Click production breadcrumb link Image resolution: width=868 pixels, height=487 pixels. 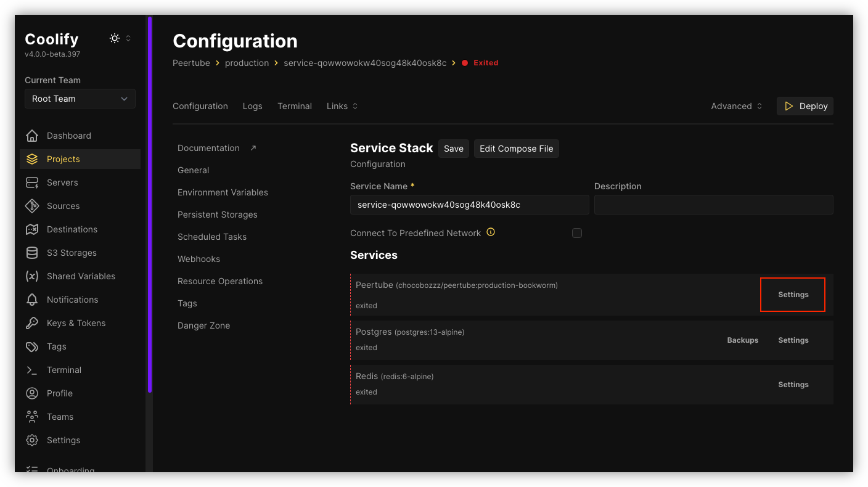pyautogui.click(x=247, y=63)
